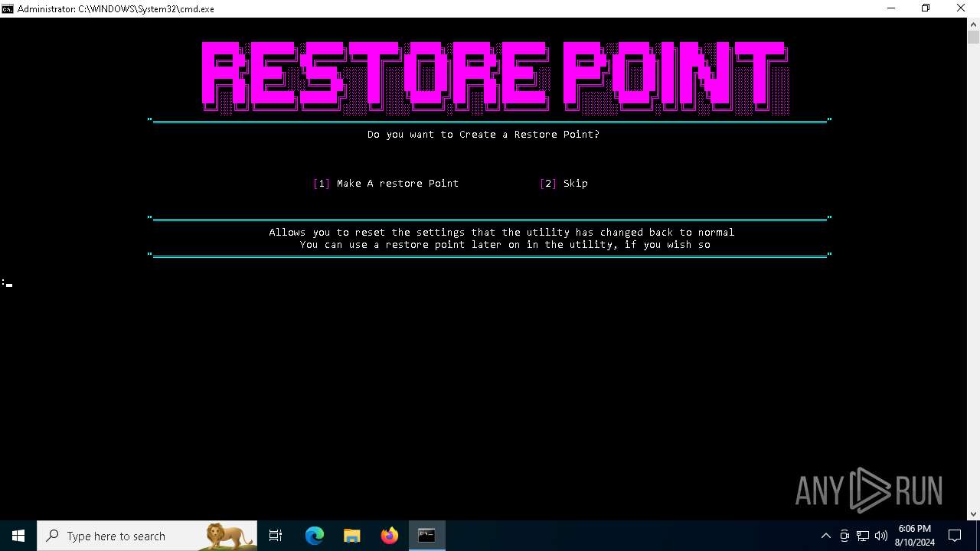The height and width of the screenshot is (551, 980).
Task: Close the cmd.exe window
Action: click(961, 8)
